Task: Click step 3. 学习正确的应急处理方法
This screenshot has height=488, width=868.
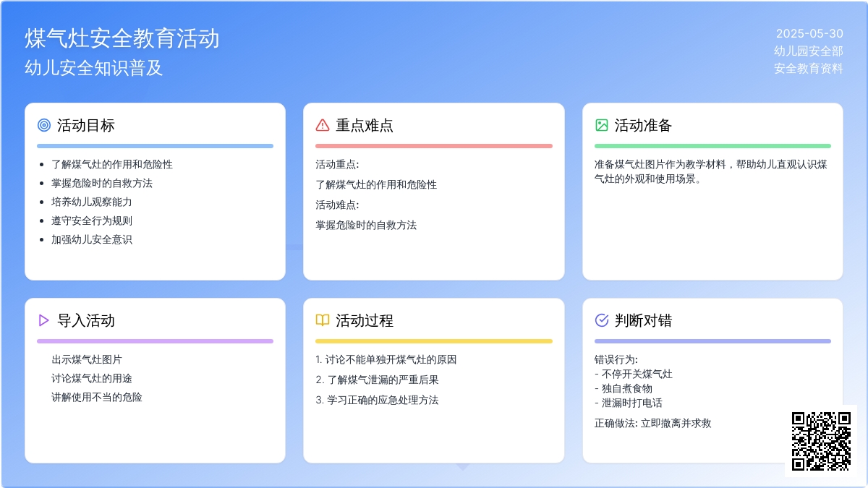Action: [x=377, y=400]
